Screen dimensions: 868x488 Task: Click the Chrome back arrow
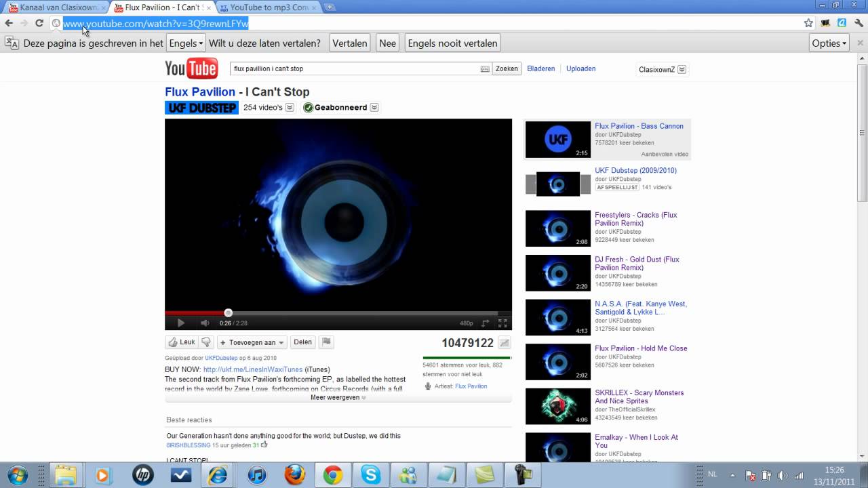[x=9, y=23]
